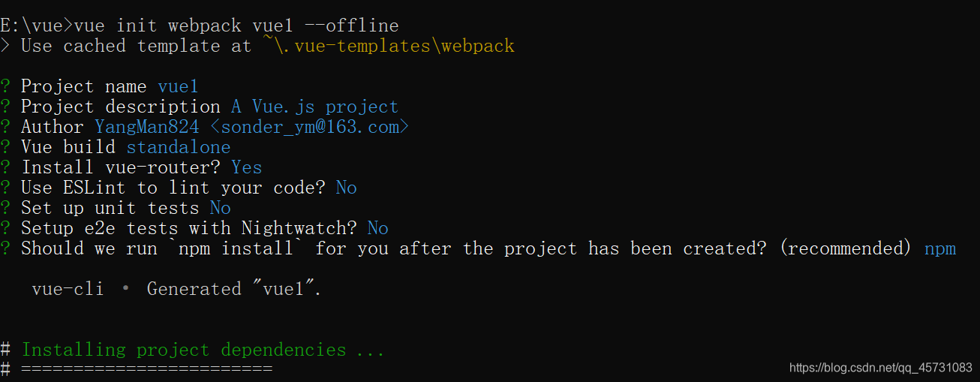This screenshot has width=980, height=382.
Task: Click the equals-sign progress bar line
Action: (x=146, y=369)
